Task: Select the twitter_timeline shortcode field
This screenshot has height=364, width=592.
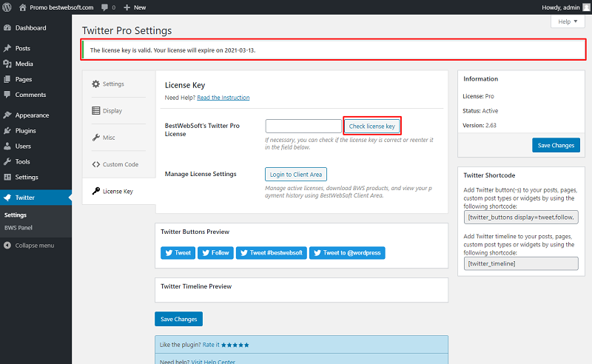Action: (521, 263)
